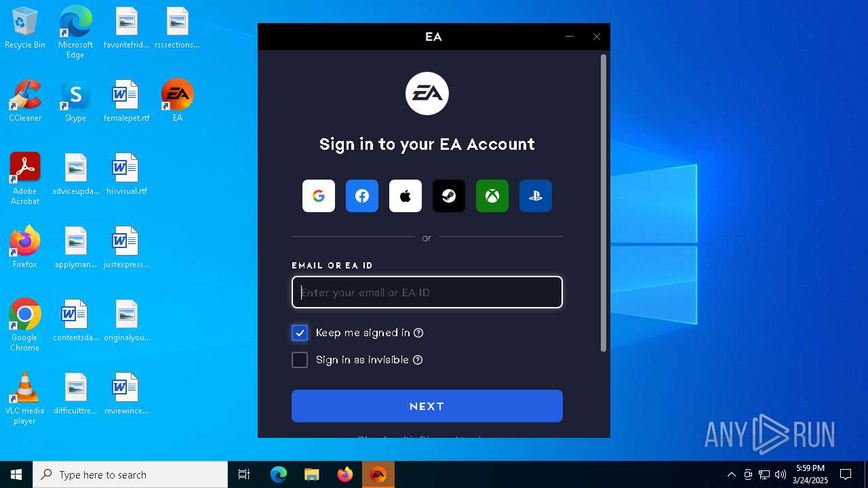
Task: Select VLC media player desktop icon
Action: [x=25, y=399]
